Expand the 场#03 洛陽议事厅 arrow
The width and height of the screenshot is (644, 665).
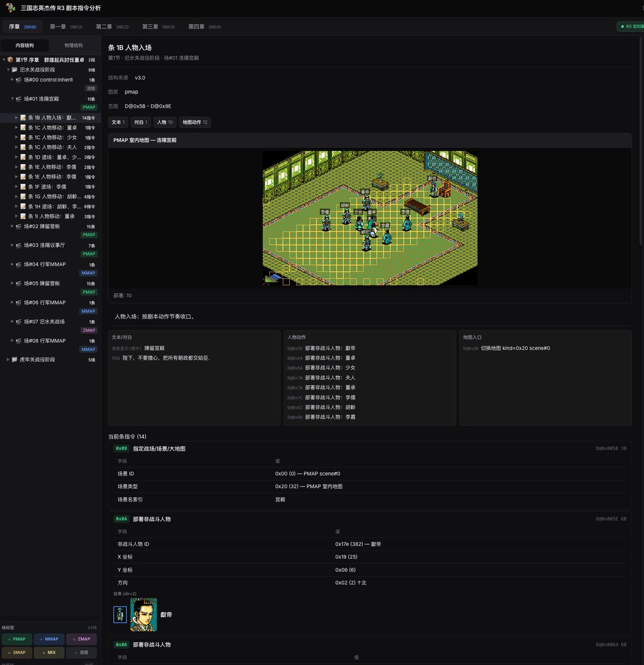13,245
